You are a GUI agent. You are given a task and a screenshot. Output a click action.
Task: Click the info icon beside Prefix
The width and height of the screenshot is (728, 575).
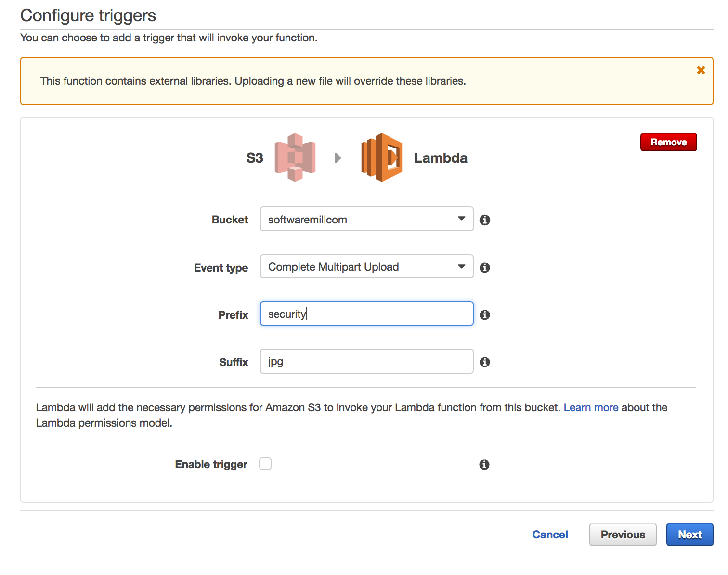(484, 314)
